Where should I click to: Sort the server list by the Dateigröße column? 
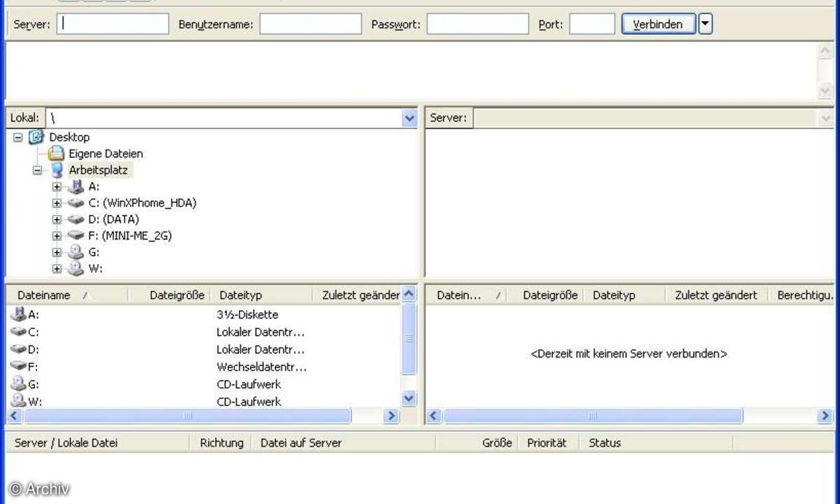tap(549, 295)
